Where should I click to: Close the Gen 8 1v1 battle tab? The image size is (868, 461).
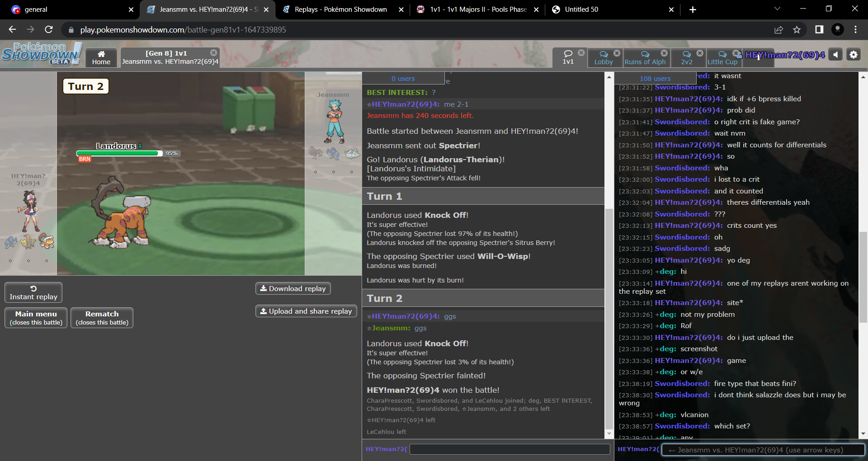[214, 53]
